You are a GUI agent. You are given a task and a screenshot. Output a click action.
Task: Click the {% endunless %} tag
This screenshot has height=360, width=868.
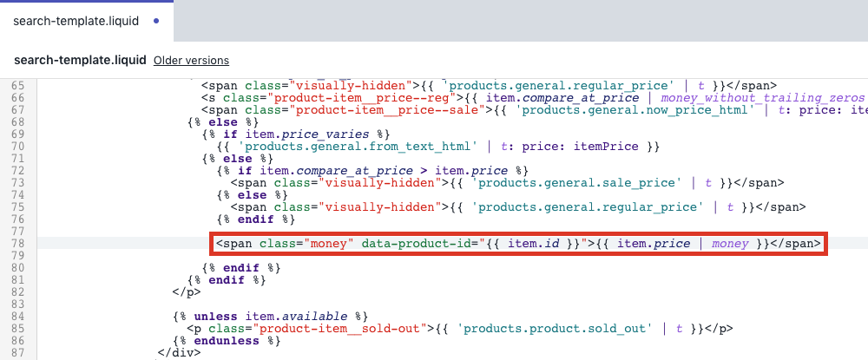(x=227, y=341)
